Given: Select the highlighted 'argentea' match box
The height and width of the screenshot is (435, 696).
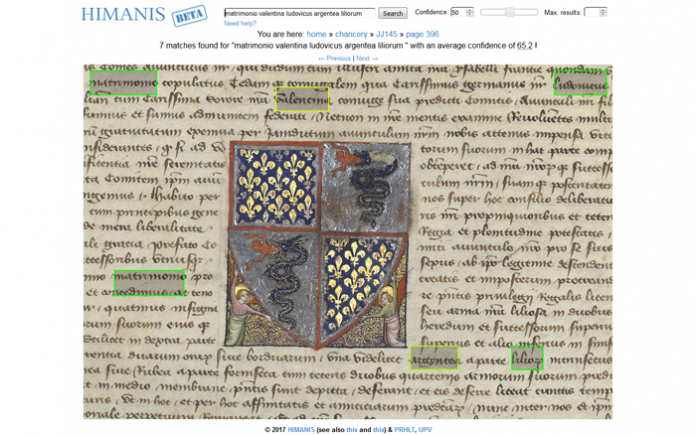Looking at the screenshot, I should [434, 358].
